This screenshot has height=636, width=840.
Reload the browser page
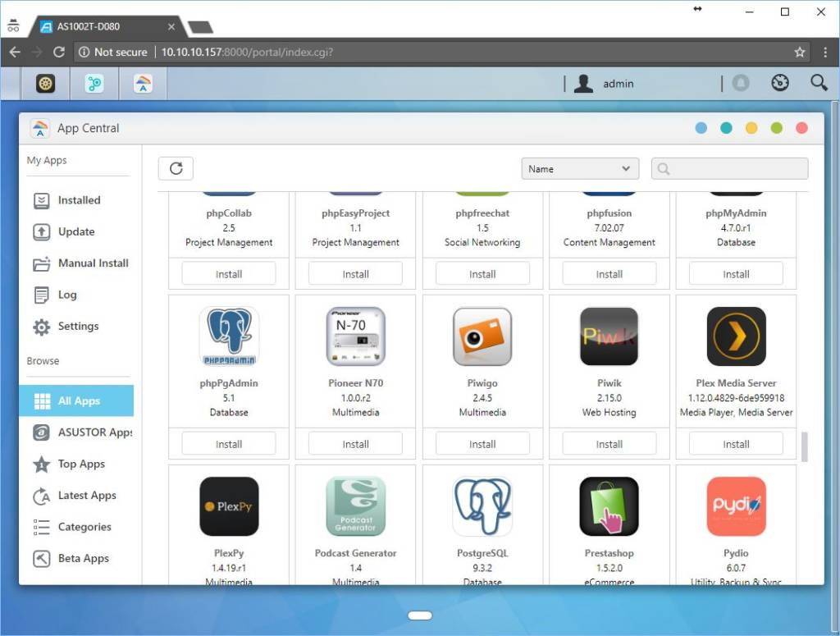click(x=59, y=52)
